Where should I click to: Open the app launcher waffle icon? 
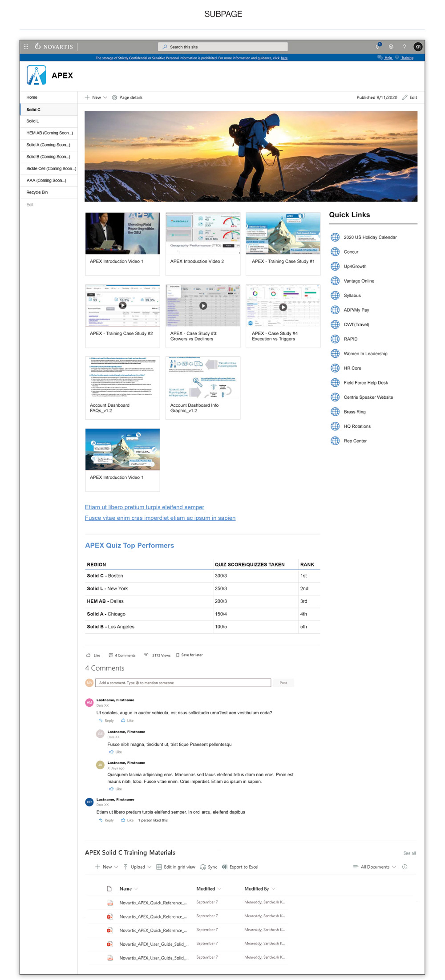[26, 46]
